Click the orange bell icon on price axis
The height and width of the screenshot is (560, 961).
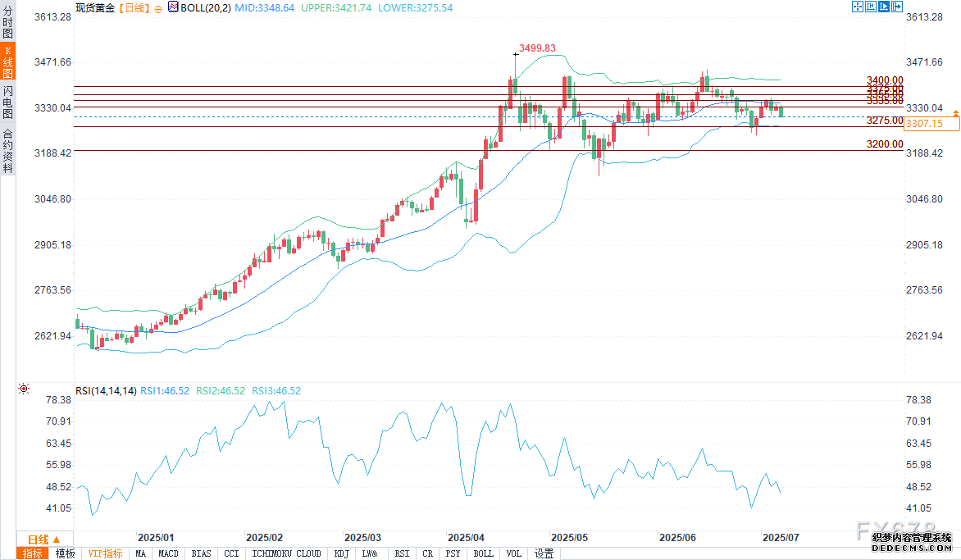click(955, 112)
